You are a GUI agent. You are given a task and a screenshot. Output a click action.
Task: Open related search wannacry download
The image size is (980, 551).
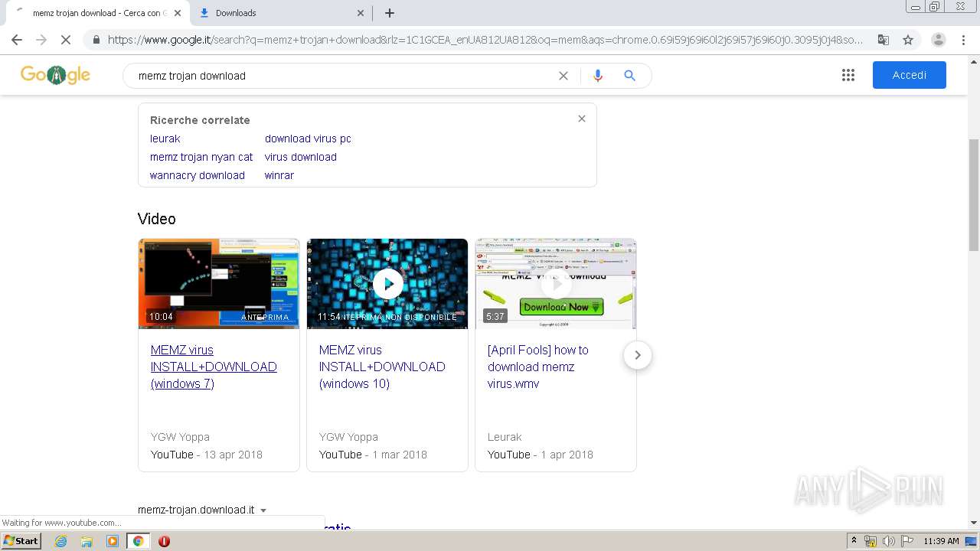[198, 175]
